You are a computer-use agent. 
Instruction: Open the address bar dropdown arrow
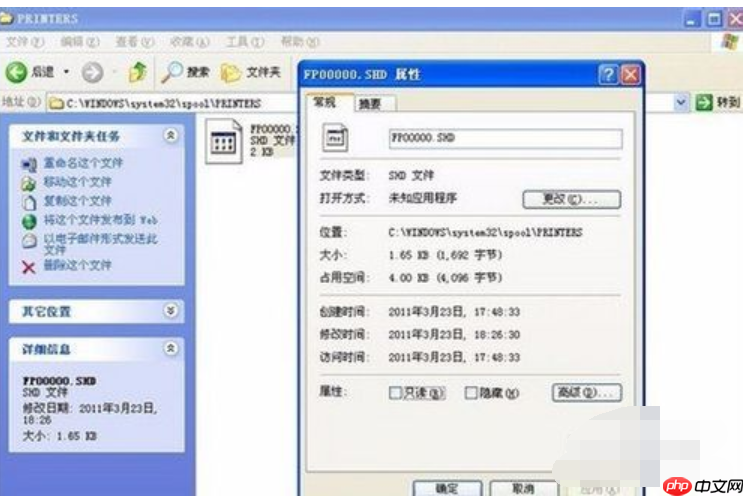pyautogui.click(x=681, y=102)
